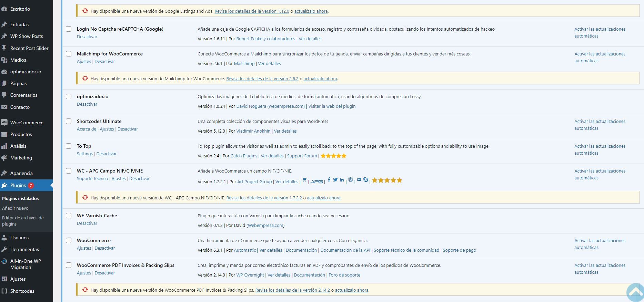This screenshot has height=302, width=644.
Task: Click the pin icon beside WP Show Posts
Action: click(4, 36)
